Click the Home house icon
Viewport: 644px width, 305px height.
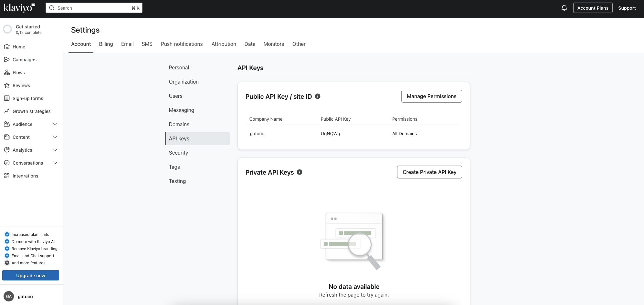[7, 47]
